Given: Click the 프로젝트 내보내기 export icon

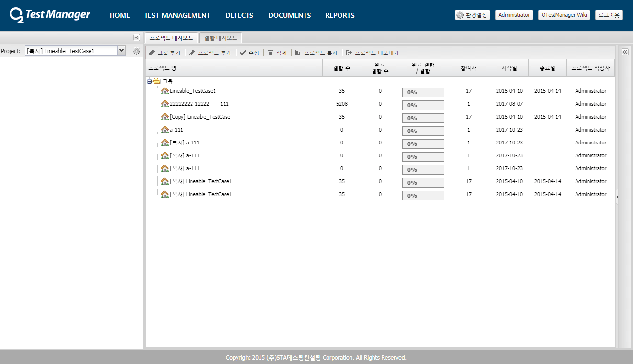Looking at the screenshot, I should pyautogui.click(x=349, y=53).
